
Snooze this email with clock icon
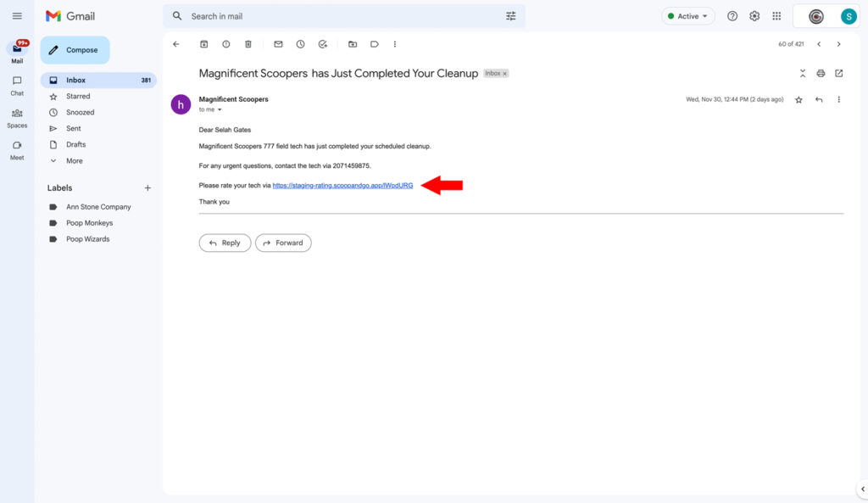(300, 44)
